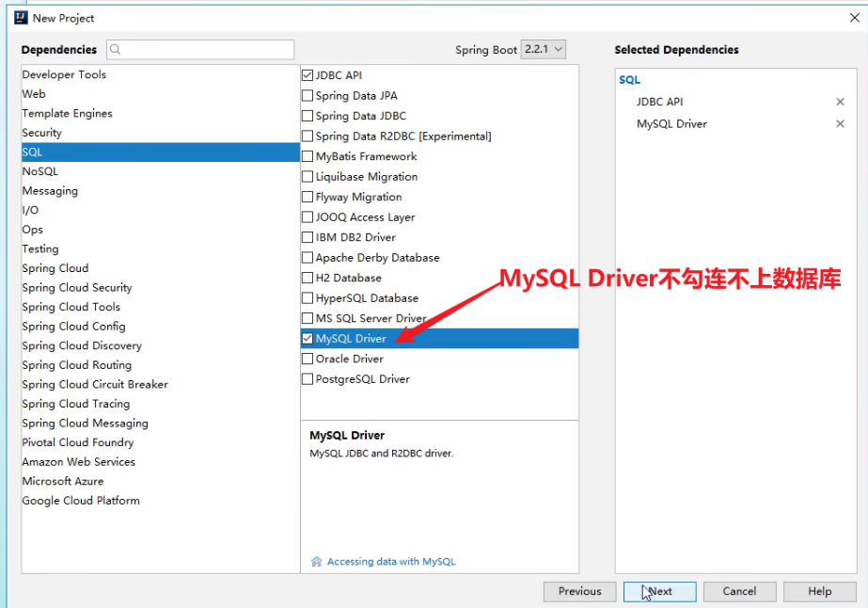
Task: Click the Help button
Action: [820, 591]
